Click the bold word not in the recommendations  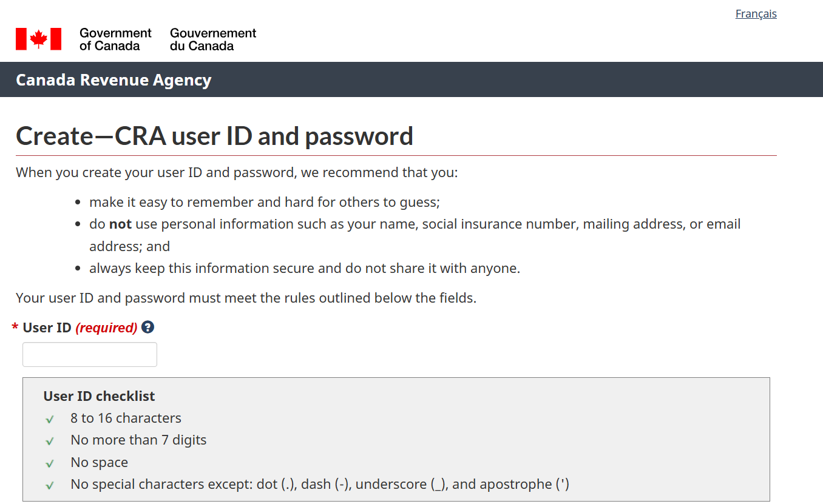tap(120, 224)
